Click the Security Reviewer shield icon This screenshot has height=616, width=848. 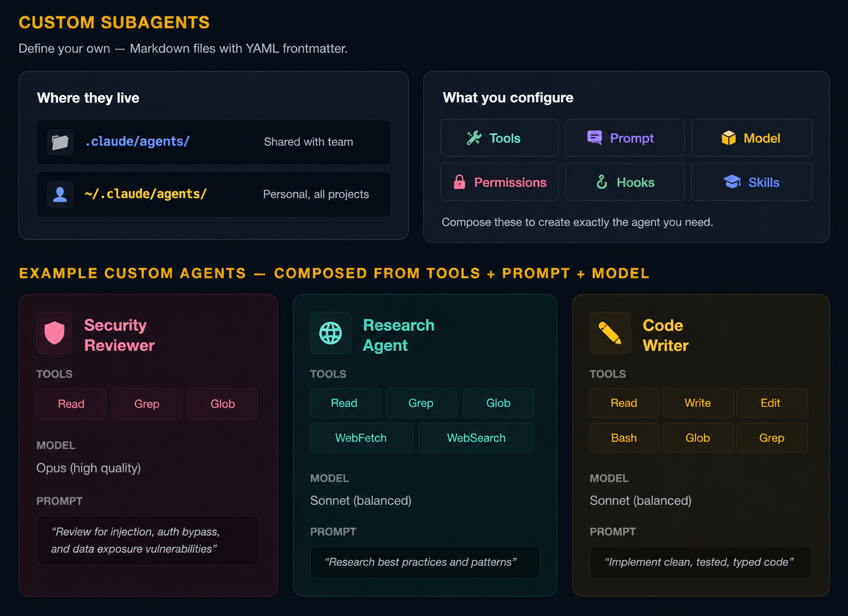(x=54, y=333)
